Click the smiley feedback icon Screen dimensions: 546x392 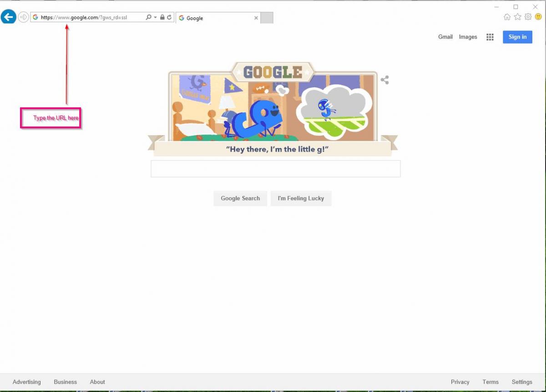538,17
